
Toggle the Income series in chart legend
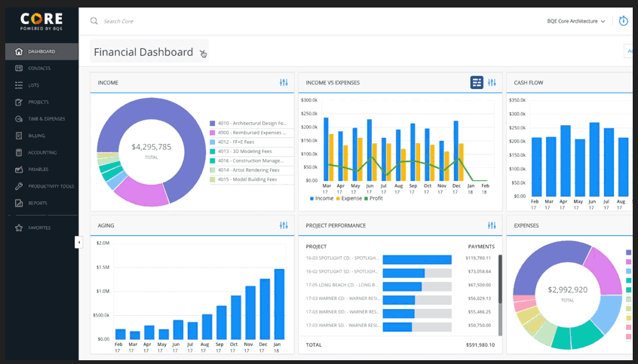[x=321, y=198]
